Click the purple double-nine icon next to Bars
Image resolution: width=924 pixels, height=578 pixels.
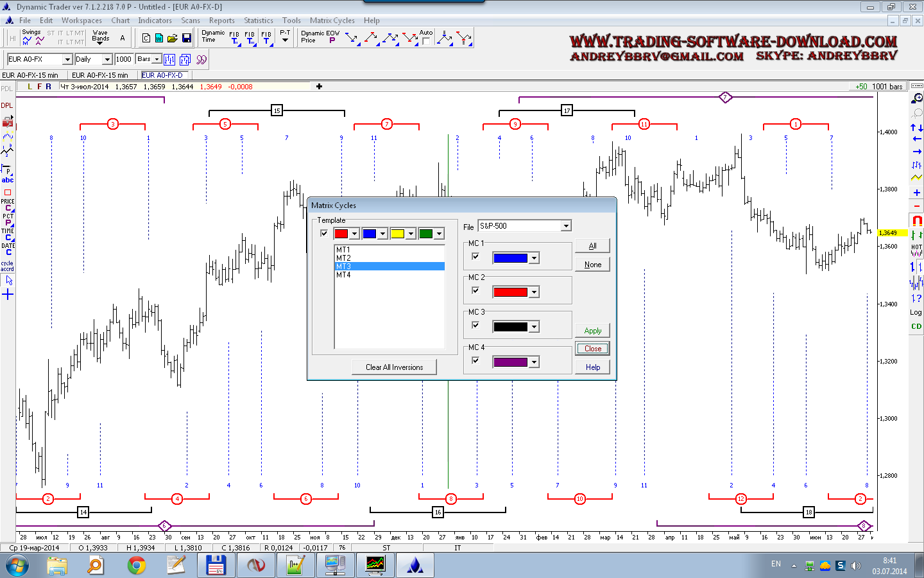pos(201,60)
